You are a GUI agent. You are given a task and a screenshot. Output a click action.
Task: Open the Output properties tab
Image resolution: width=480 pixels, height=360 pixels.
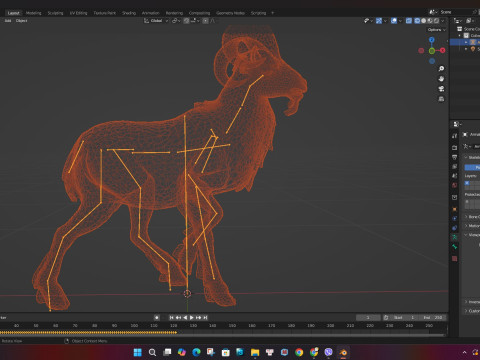click(x=455, y=157)
